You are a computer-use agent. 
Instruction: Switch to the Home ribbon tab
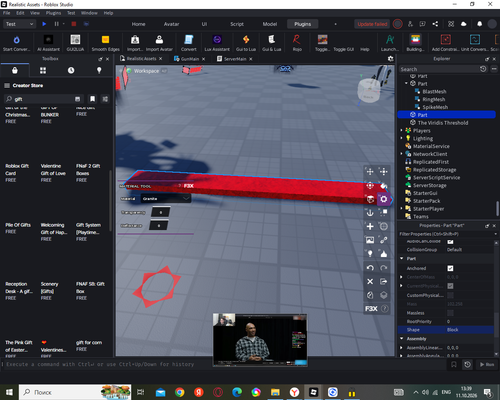(138, 24)
